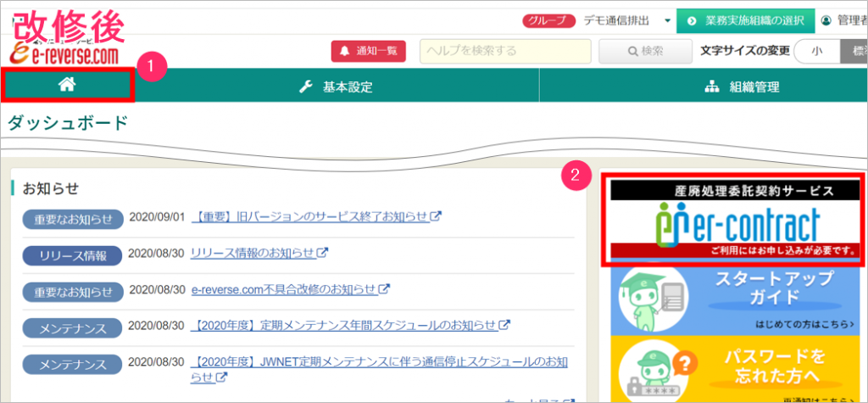Open external link icon for 旧バージョン notice
Screen dimensions: 868x403
pyautogui.click(x=437, y=216)
